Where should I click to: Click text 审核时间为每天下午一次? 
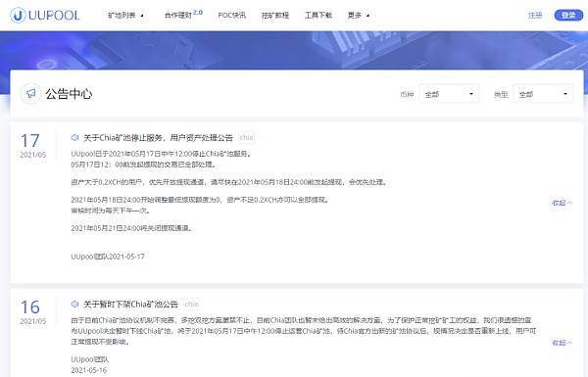click(111, 211)
